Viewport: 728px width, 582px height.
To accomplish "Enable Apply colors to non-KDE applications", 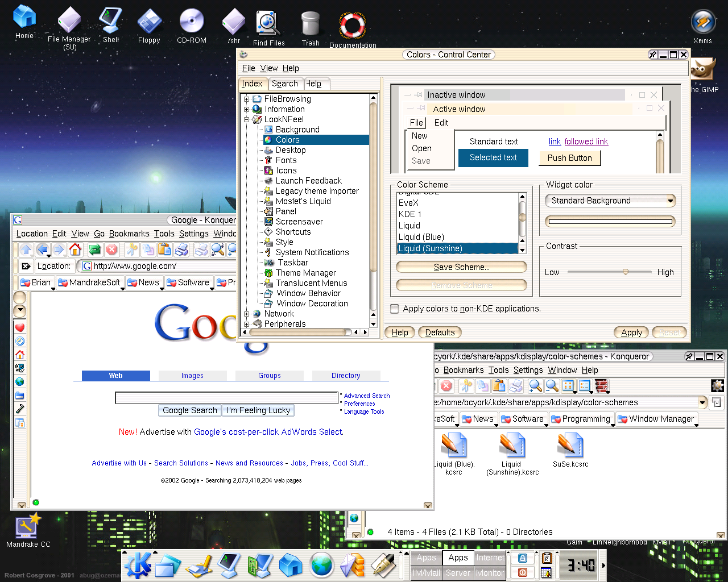I will [x=395, y=309].
